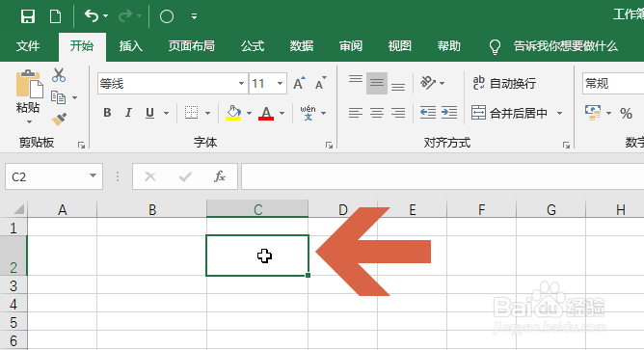Apply yellow fill color to cell
Screen dimensions: 644x350
coord(233,113)
